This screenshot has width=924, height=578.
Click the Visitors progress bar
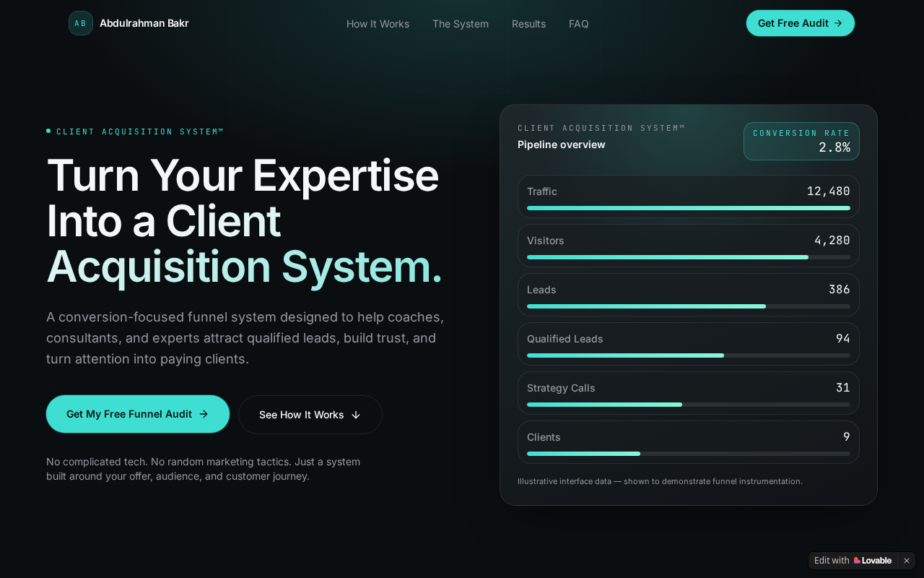689,257
